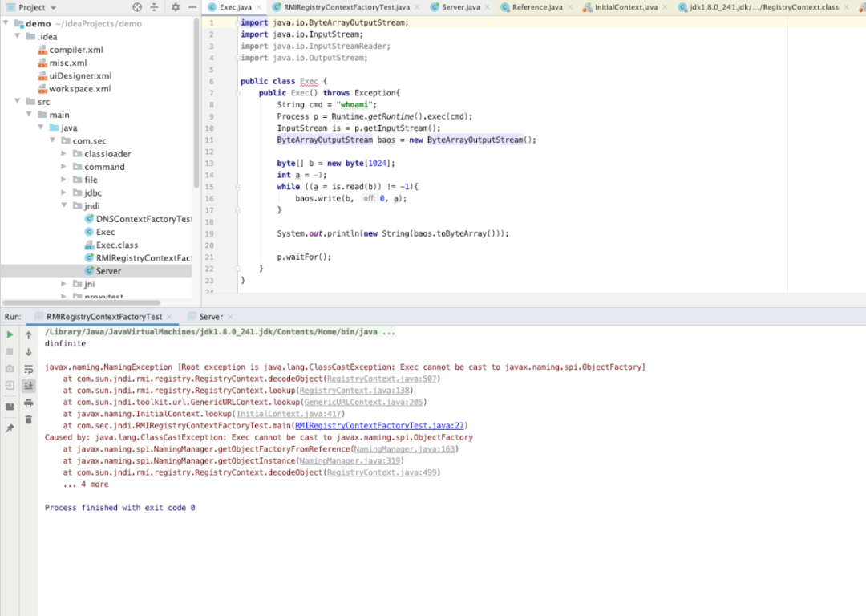Click the down arrow stack trace icon

(29, 352)
